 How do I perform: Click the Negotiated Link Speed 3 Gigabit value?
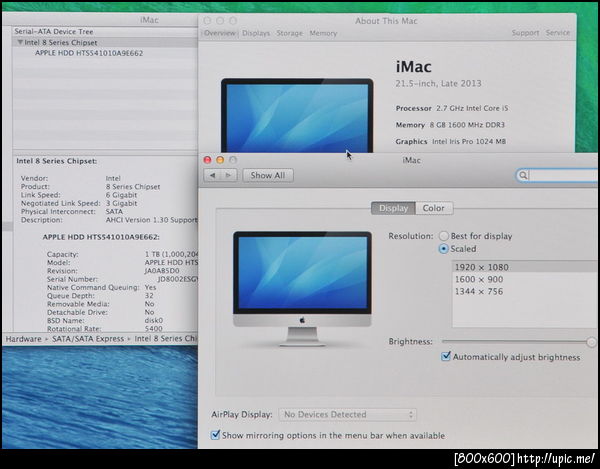pos(121,204)
